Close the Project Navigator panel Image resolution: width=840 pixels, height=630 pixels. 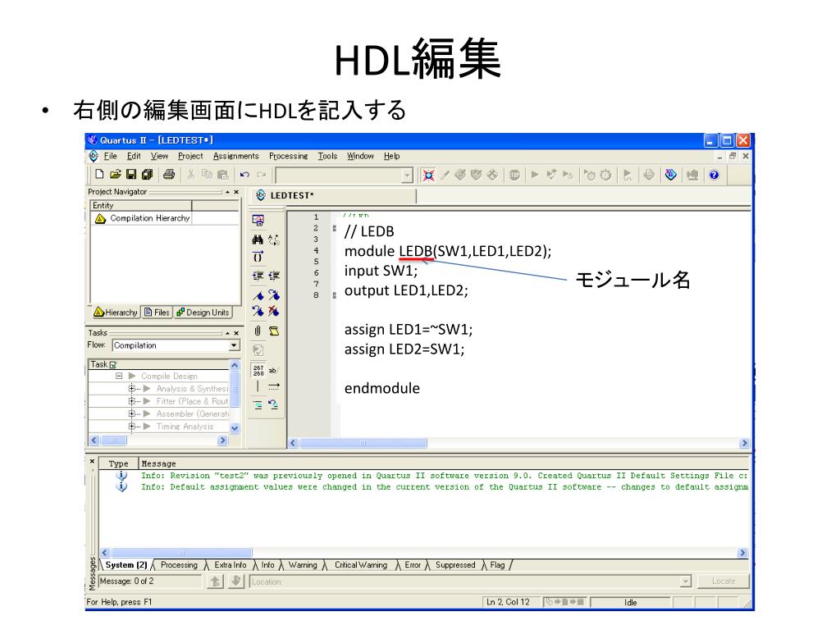pyautogui.click(x=236, y=192)
